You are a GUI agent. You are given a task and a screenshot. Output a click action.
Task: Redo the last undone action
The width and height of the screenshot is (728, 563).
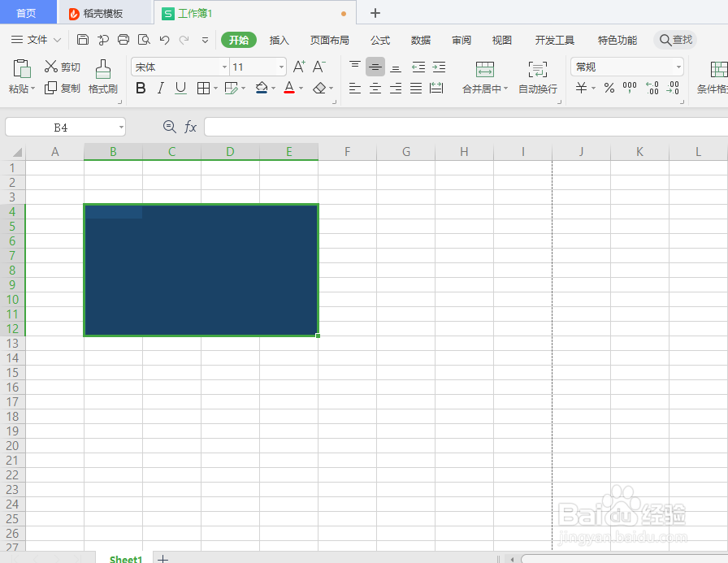tap(184, 40)
